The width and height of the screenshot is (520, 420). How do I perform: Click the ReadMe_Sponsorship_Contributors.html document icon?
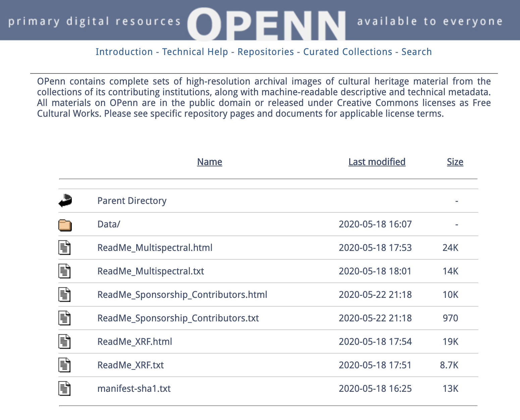65,295
